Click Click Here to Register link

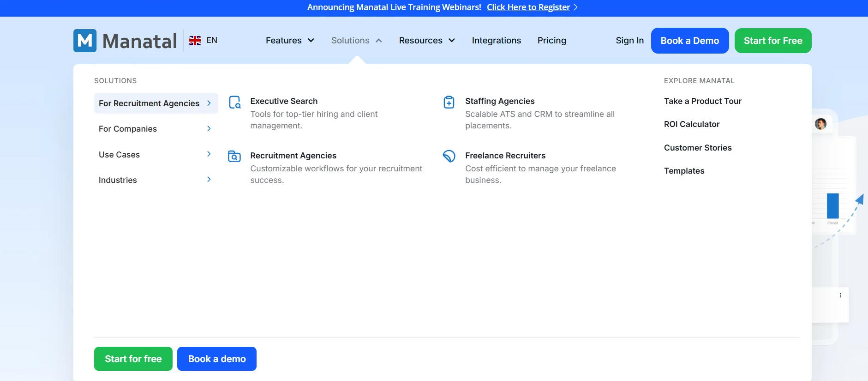(x=528, y=7)
